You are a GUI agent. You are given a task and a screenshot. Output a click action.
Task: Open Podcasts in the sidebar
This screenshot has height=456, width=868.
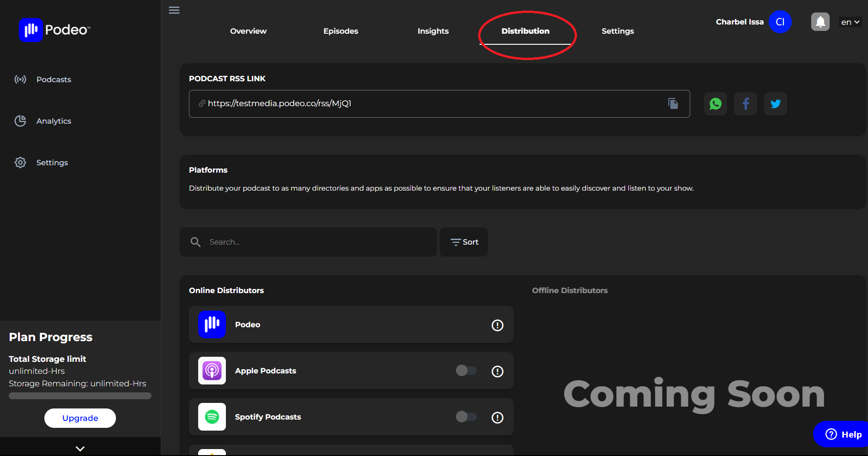coord(54,79)
